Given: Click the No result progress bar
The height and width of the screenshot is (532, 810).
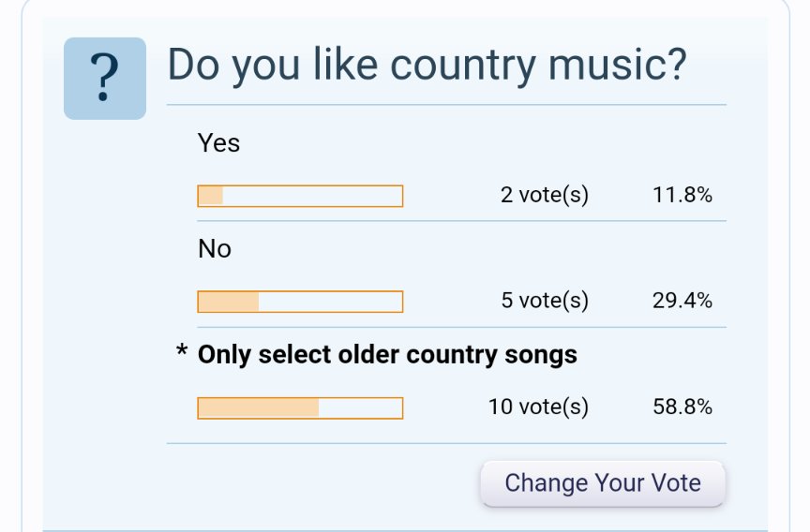Looking at the screenshot, I should 300,302.
